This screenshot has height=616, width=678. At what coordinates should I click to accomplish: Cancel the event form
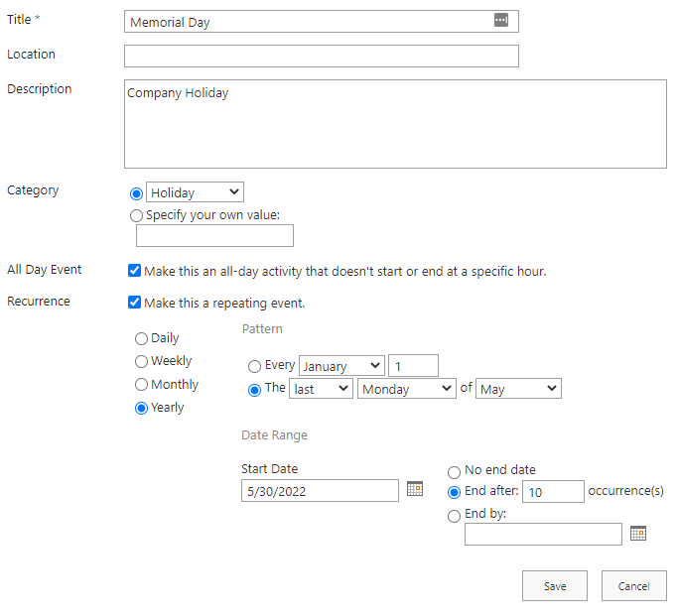pos(634,586)
